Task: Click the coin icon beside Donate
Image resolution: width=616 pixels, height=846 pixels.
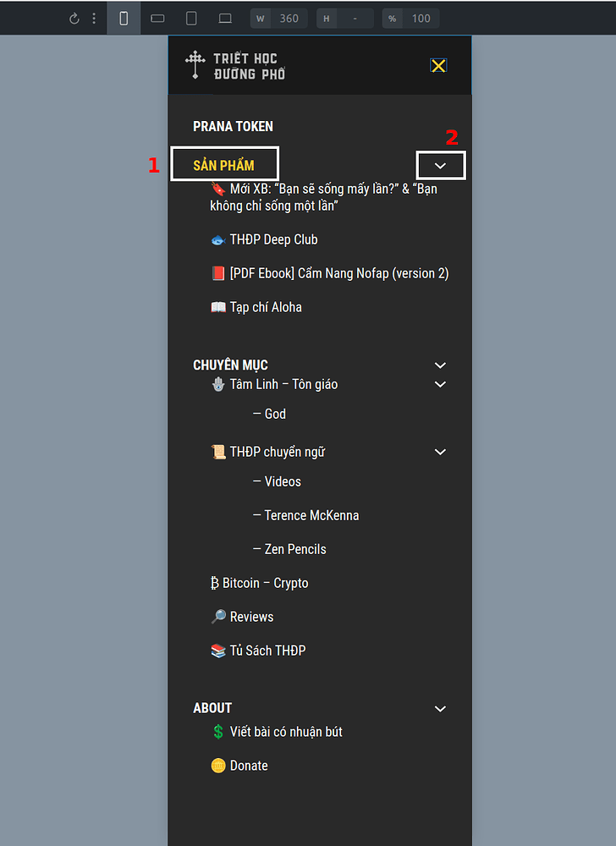Action: (217, 766)
